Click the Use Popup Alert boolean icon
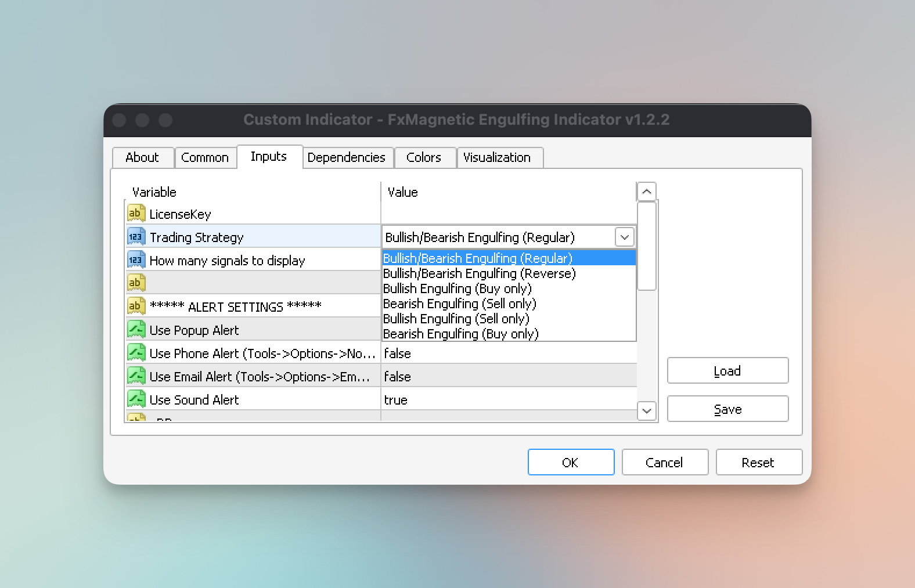The width and height of the screenshot is (915, 588). coord(136,330)
